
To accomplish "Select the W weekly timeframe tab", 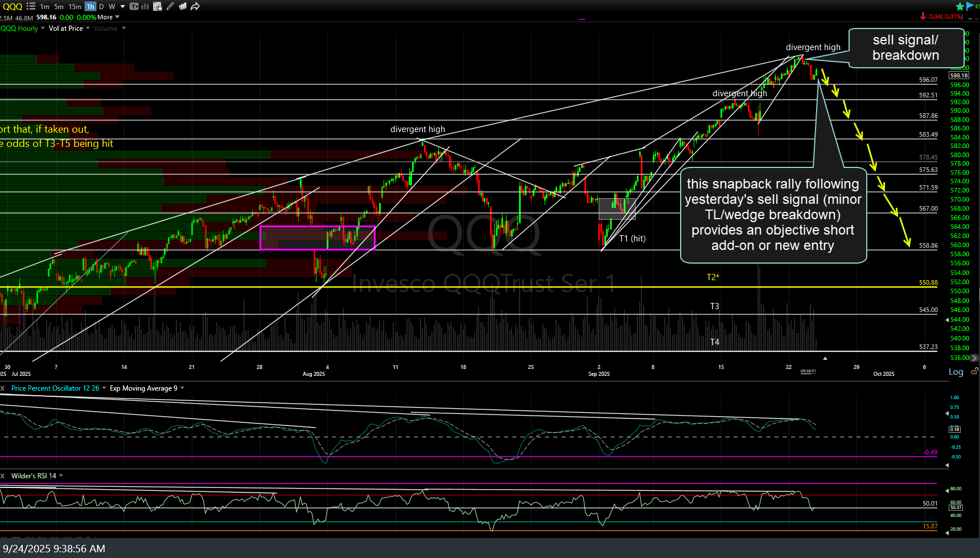I will (112, 6).
